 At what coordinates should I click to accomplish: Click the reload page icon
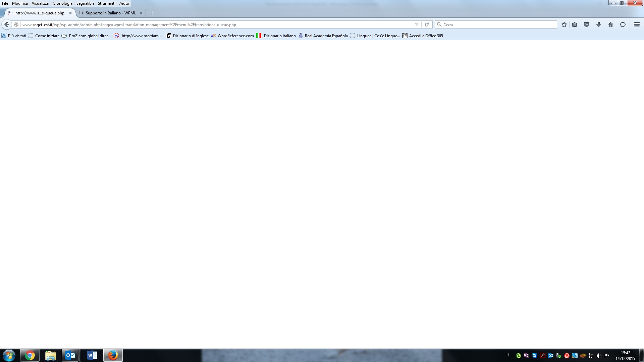[427, 24]
